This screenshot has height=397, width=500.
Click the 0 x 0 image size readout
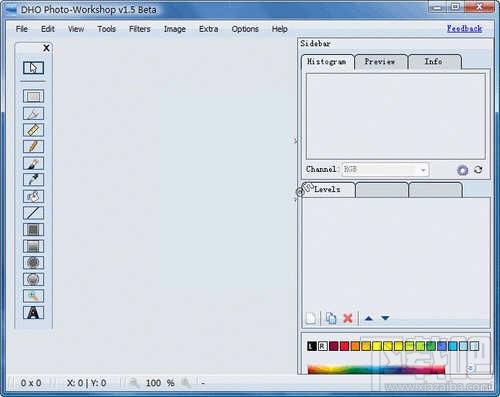click(31, 383)
